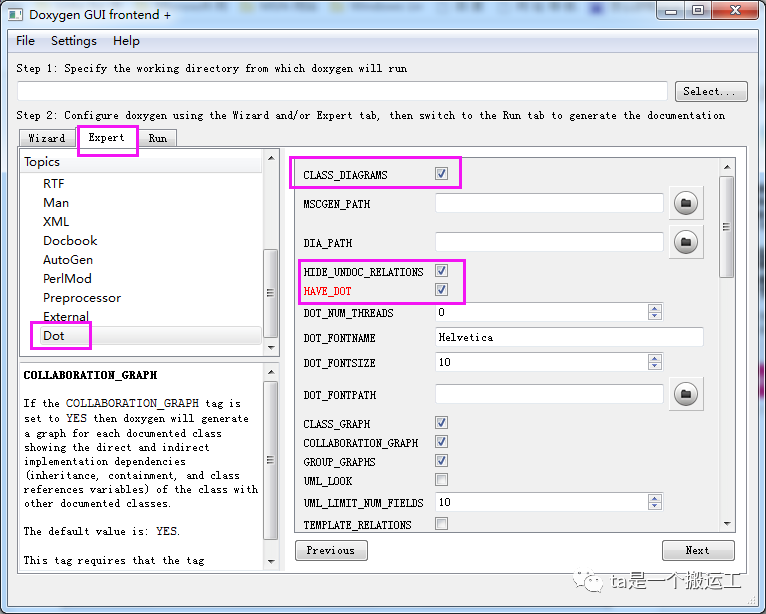Viewport: 766px width, 614px height.
Task: Select the AutoGen topic
Action: coord(68,260)
